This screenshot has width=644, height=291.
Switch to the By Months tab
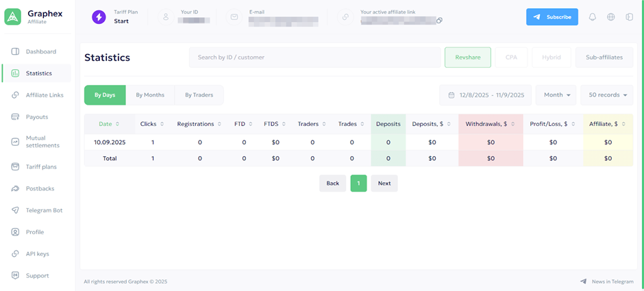pyautogui.click(x=150, y=95)
